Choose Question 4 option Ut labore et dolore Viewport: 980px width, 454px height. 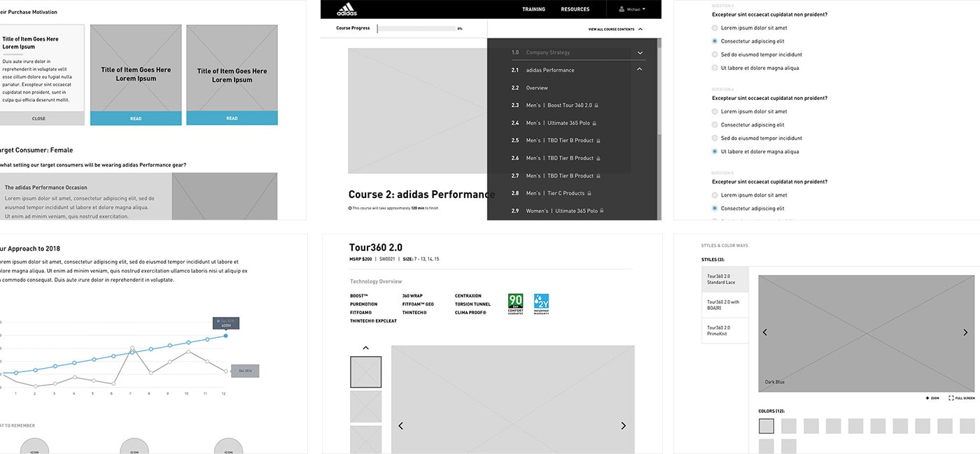coord(715,151)
